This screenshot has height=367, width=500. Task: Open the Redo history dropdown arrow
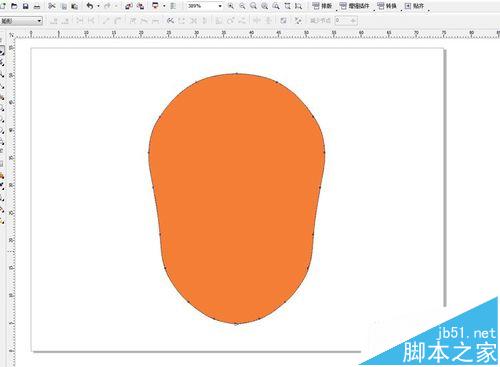click(116, 6)
